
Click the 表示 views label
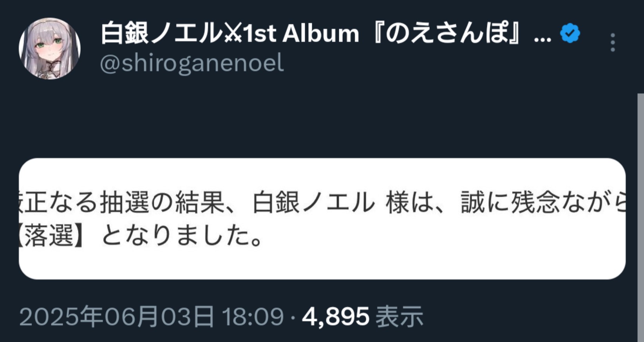point(400,316)
